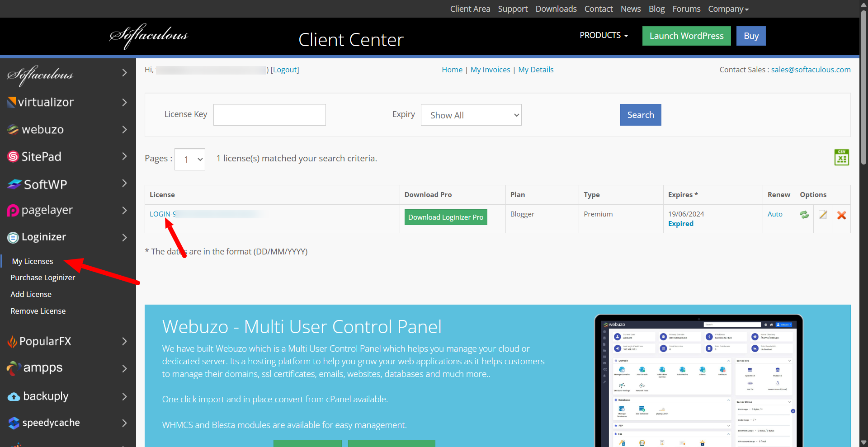The width and height of the screenshot is (868, 447).
Task: Expand the SoftWP sidebar section
Action: 125,184
